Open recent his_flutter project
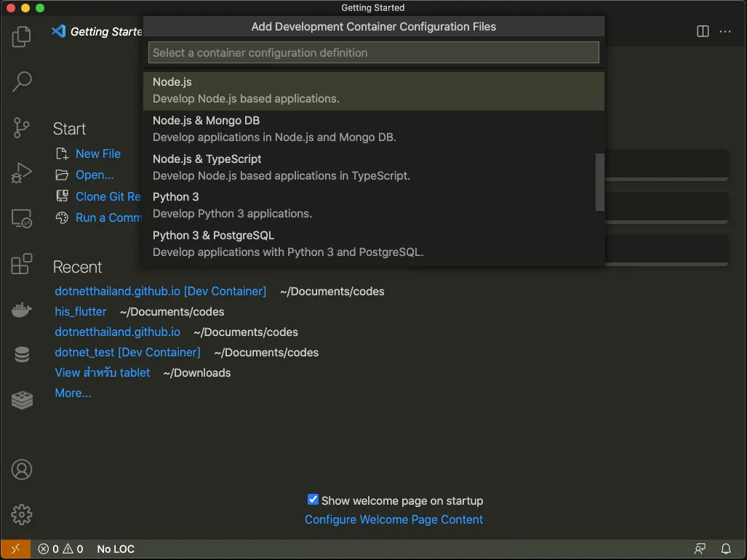The image size is (747, 560). click(x=81, y=311)
